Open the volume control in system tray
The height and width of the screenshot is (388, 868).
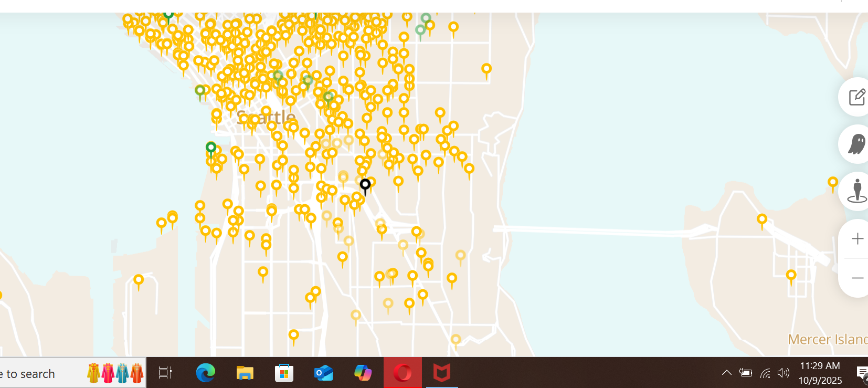(x=783, y=373)
